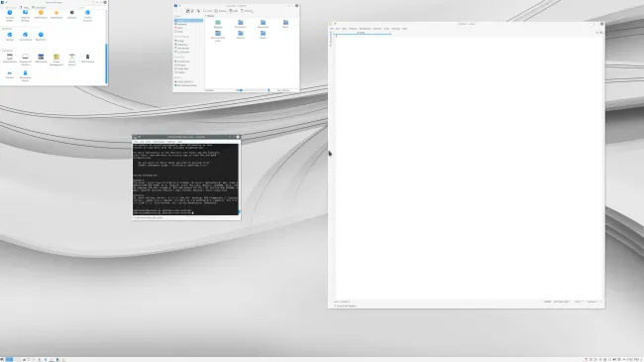Screen dimensions: 644x362
Task: Open Bluetooth settings module
Action: (x=41, y=36)
